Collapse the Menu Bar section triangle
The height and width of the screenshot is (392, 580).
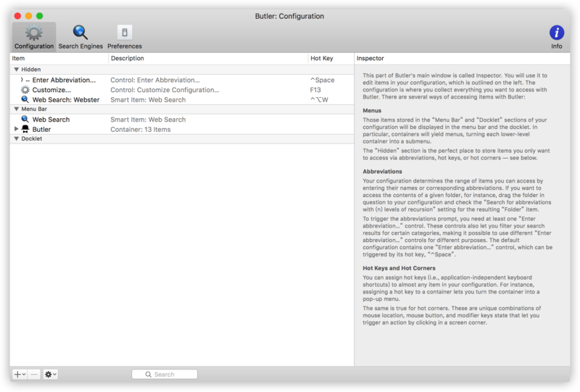click(16, 109)
